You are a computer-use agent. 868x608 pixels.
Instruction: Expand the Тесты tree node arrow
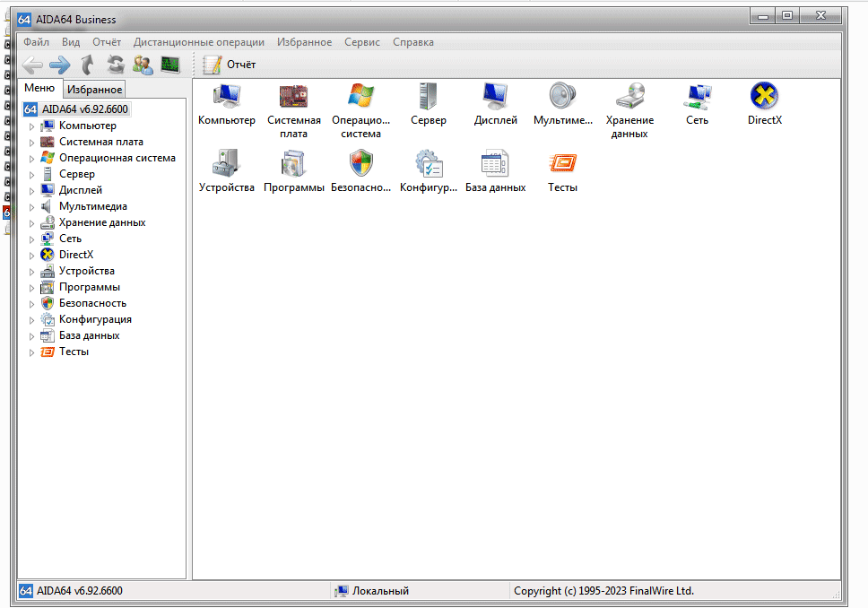31,352
